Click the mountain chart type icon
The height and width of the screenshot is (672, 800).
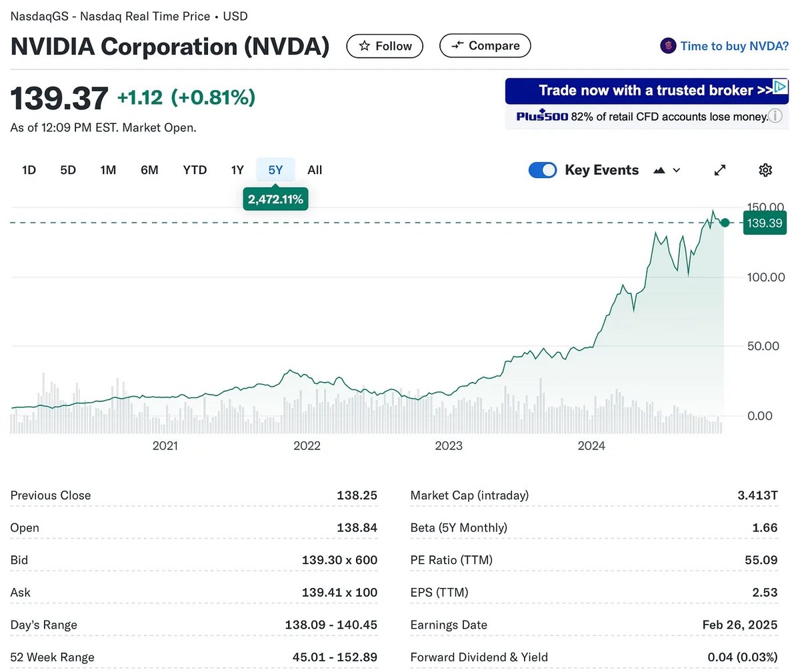tap(659, 171)
